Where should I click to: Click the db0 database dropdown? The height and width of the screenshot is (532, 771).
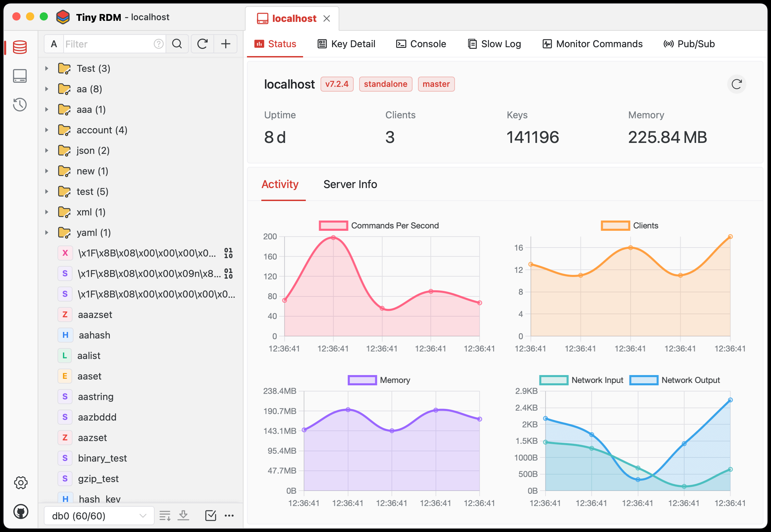tap(91, 515)
